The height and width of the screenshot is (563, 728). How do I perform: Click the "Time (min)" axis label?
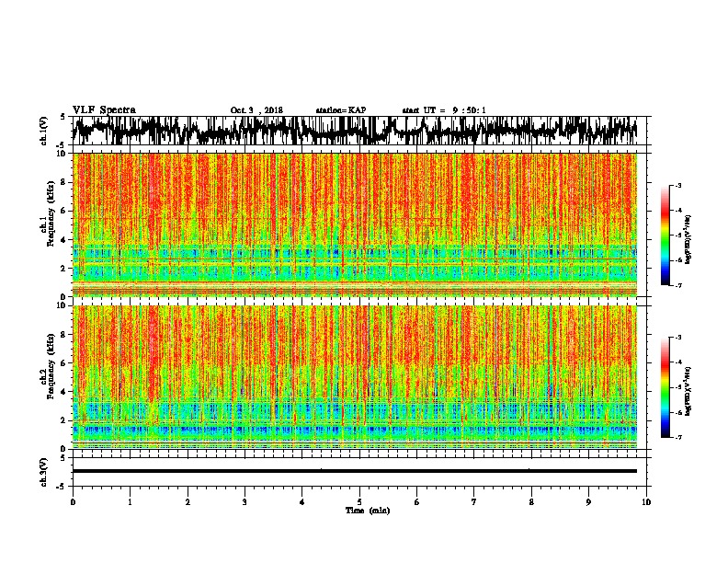tap(368, 511)
